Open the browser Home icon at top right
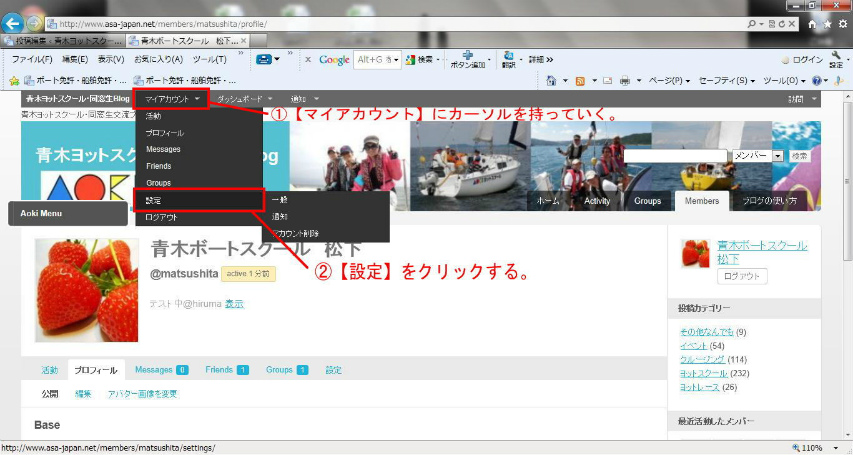This screenshot has height=455, width=853. coord(812,24)
